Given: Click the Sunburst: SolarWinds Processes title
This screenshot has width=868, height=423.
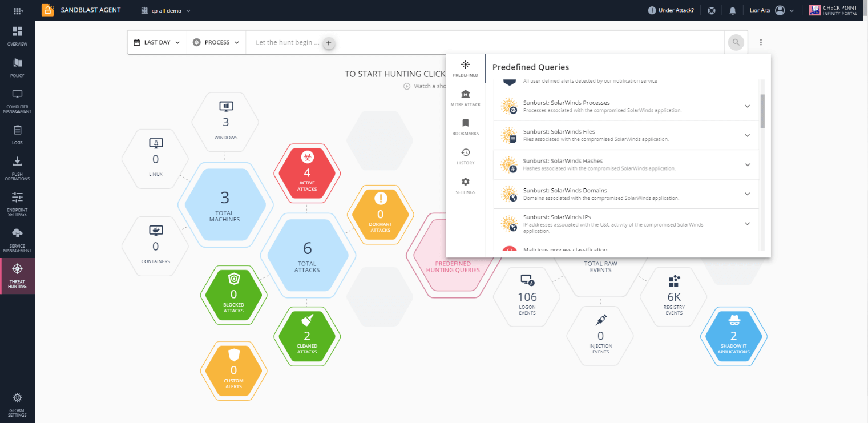Looking at the screenshot, I should click(x=566, y=103).
